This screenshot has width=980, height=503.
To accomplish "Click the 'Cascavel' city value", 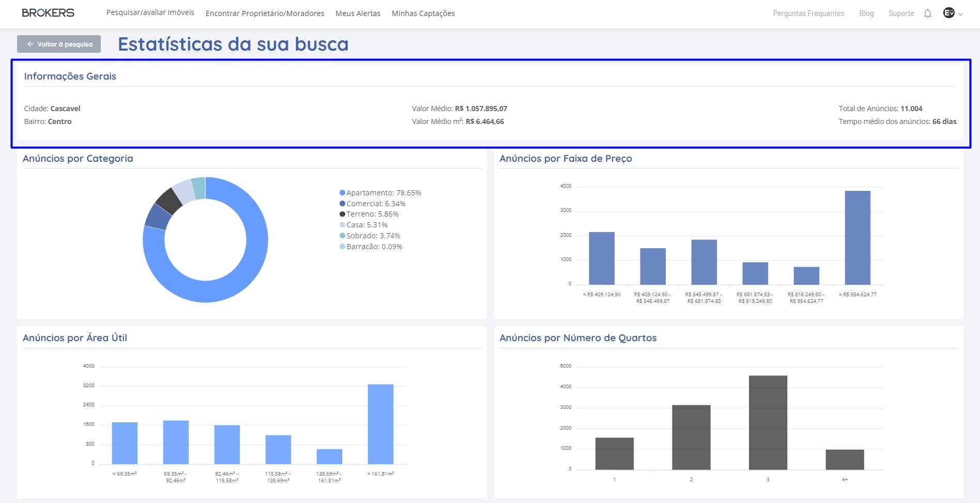I will (x=65, y=109).
